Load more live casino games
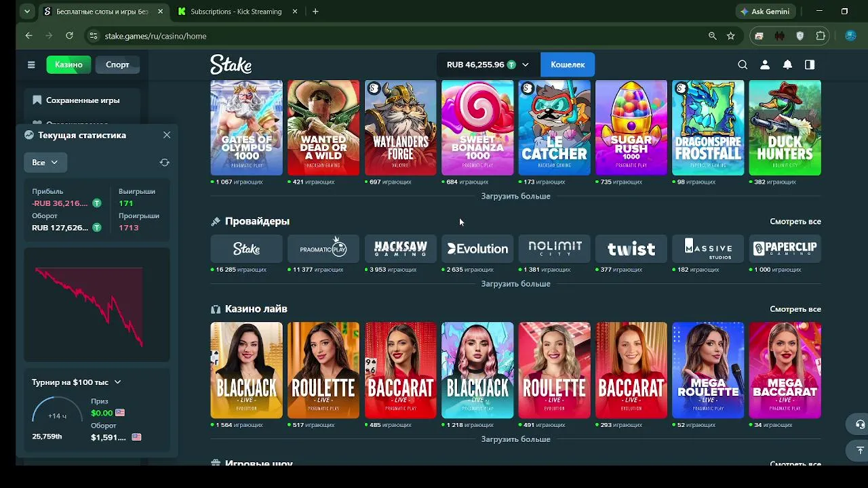Image resolution: width=868 pixels, height=488 pixels. [515, 439]
